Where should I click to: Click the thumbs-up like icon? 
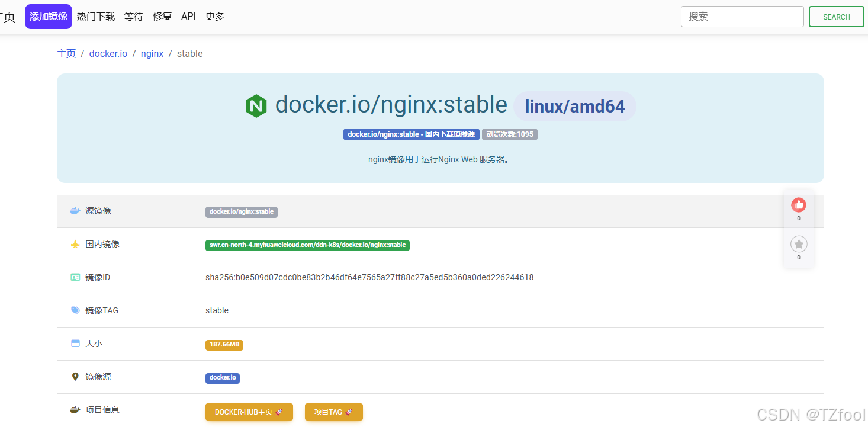(x=799, y=205)
